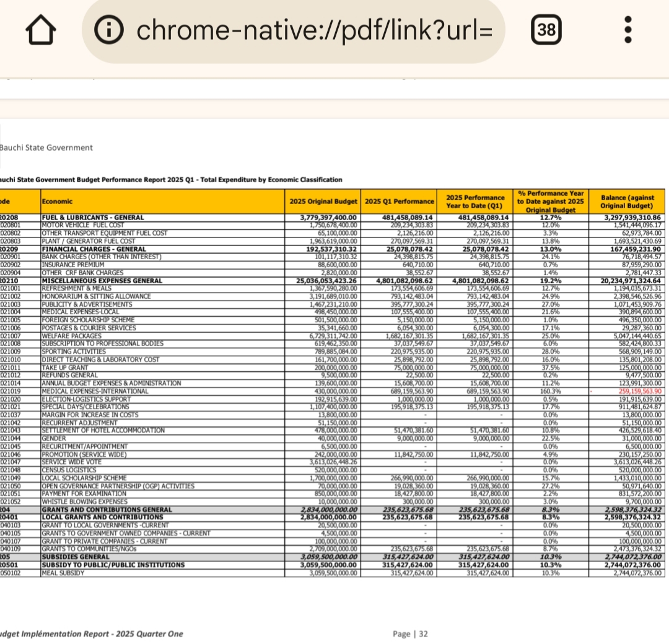The height and width of the screenshot is (644, 669).
Task: Click the '% Performance Year to Date' header
Action: click(x=551, y=201)
